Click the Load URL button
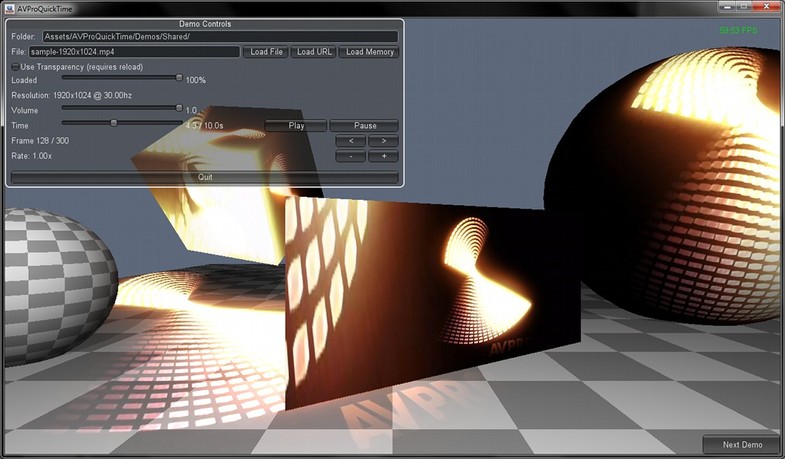The width and height of the screenshot is (785, 459). click(x=313, y=52)
